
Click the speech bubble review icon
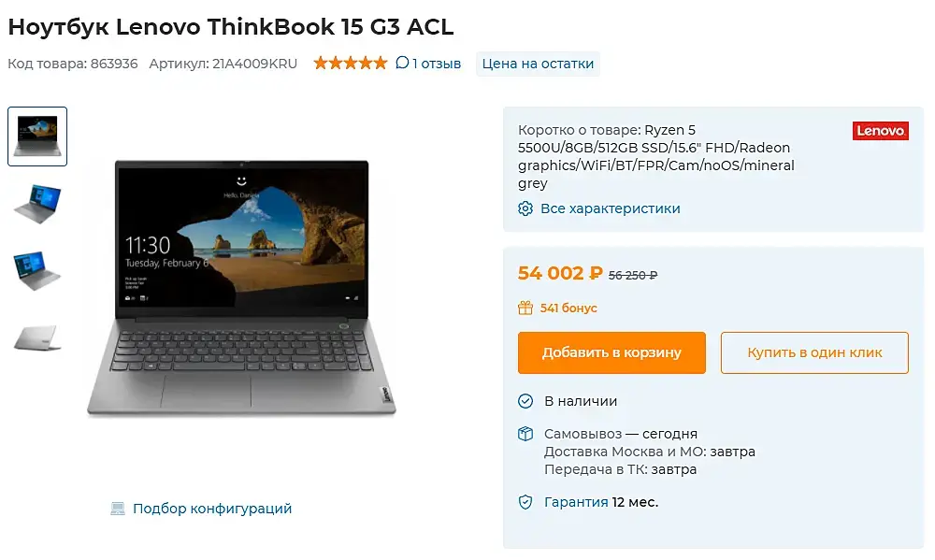pyautogui.click(x=402, y=63)
